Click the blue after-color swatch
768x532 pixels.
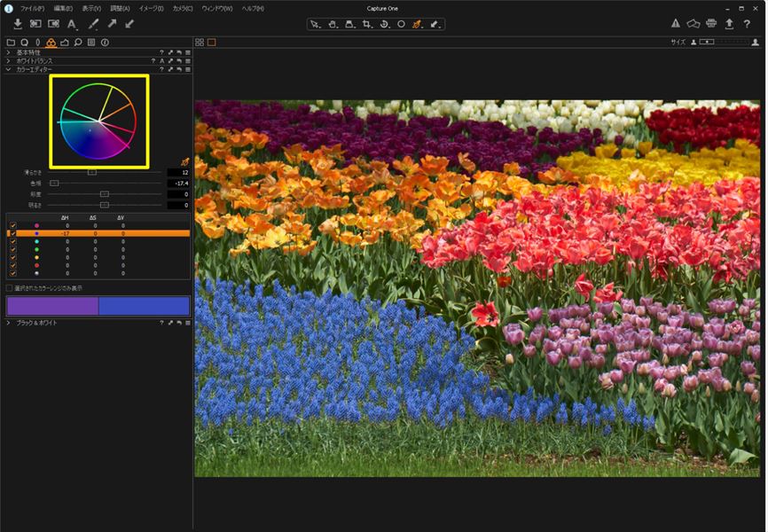144,306
